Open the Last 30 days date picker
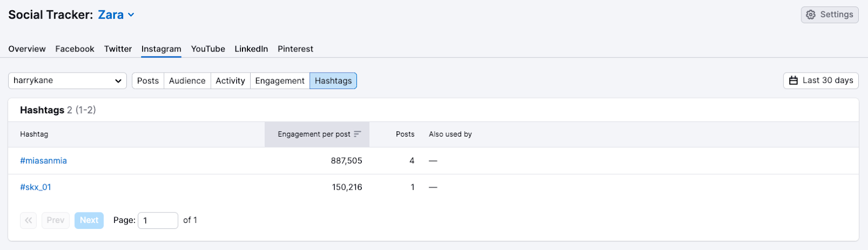 [821, 80]
